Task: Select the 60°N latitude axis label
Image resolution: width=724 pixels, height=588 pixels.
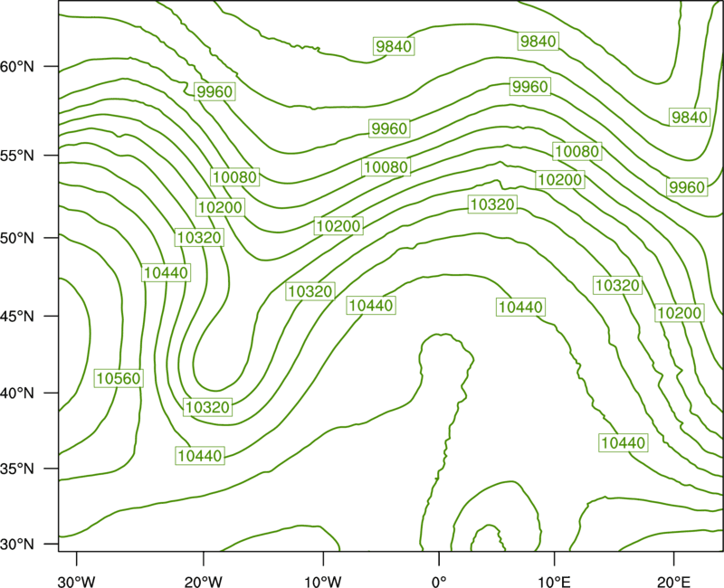Action: (x=17, y=67)
